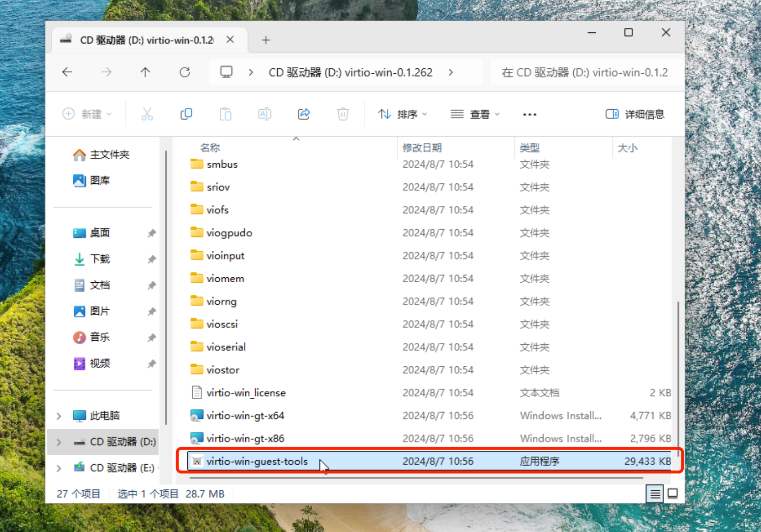Go up one folder level arrow

pos(145,72)
